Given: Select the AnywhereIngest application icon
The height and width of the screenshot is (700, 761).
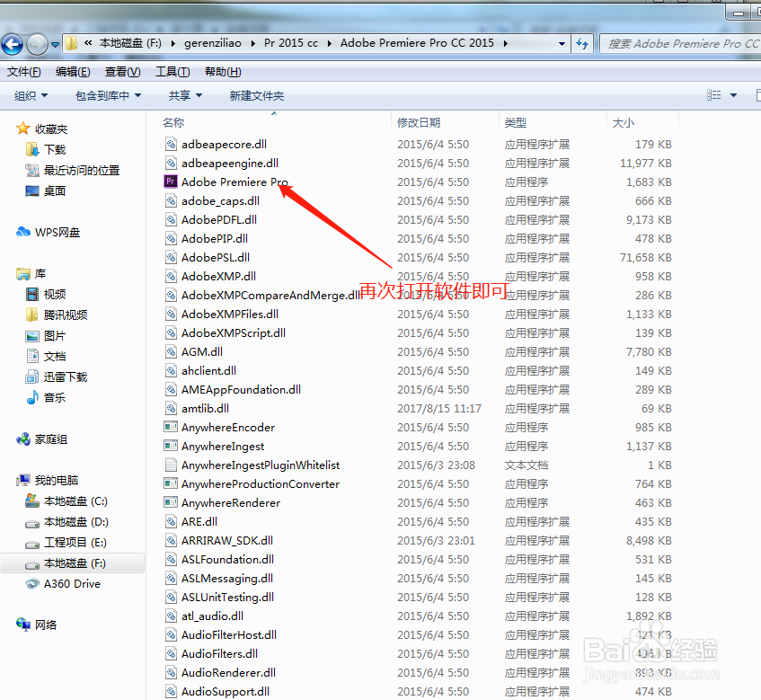Looking at the screenshot, I should click(171, 446).
